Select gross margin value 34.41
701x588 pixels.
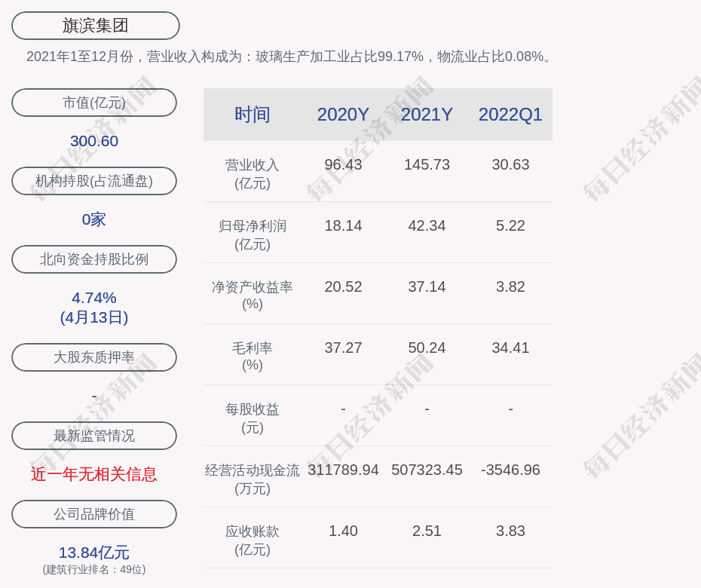[510, 348]
